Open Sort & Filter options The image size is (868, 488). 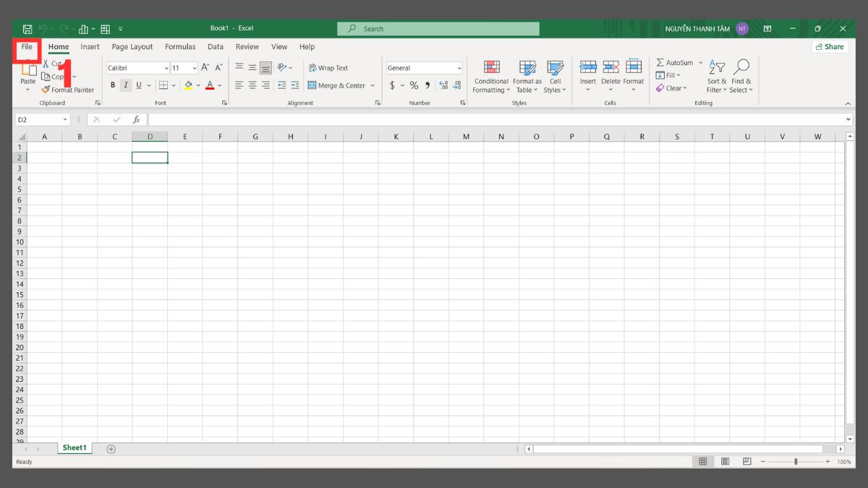pyautogui.click(x=715, y=76)
